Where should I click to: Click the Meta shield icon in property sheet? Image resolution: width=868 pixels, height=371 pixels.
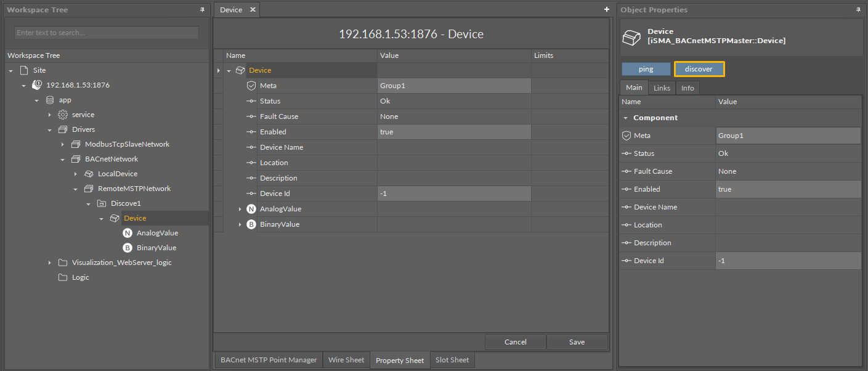coord(251,86)
